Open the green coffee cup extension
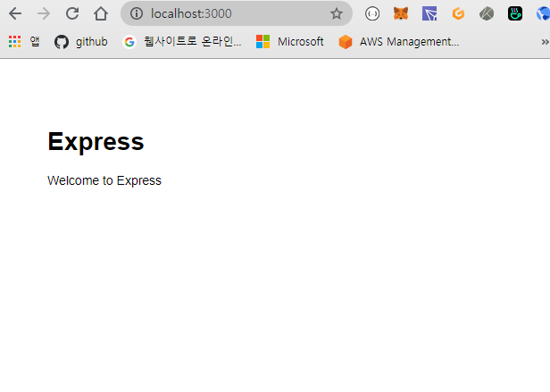 515,13
